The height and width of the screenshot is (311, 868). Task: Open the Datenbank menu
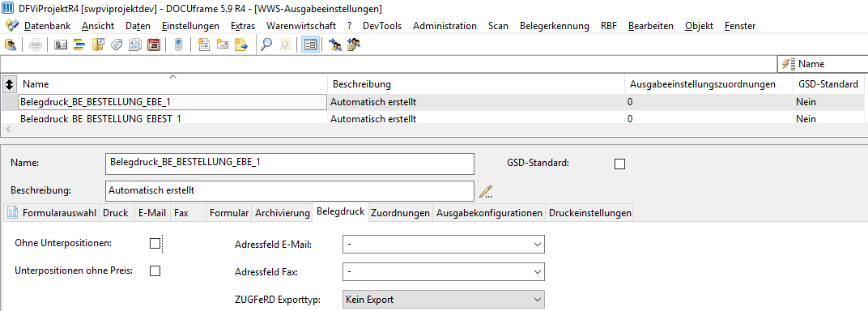click(x=47, y=25)
